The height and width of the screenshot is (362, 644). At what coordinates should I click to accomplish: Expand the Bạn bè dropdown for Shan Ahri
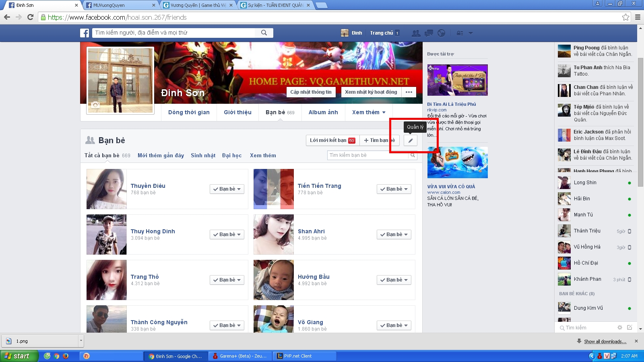click(x=394, y=234)
